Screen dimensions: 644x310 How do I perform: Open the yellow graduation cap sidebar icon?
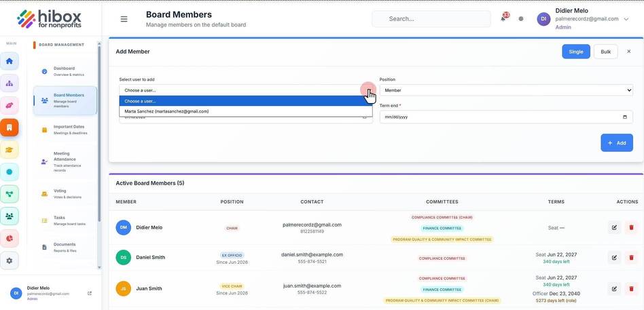pyautogui.click(x=10, y=150)
